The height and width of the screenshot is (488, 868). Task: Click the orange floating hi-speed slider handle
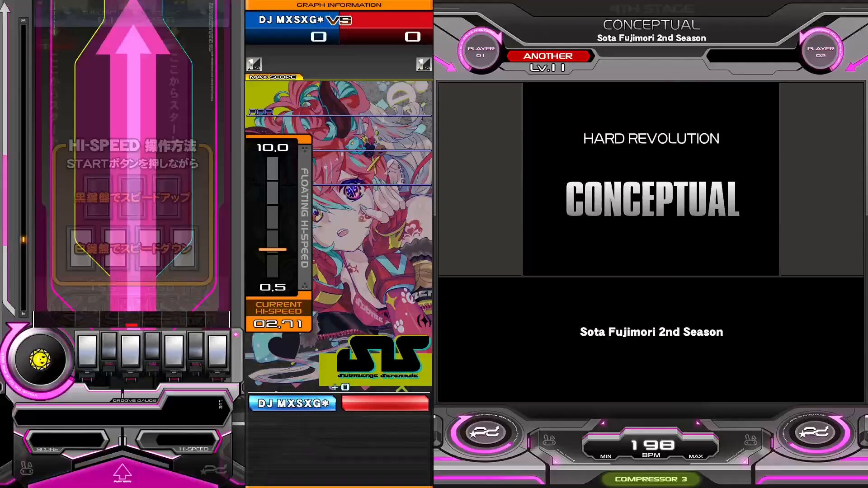[x=272, y=249]
